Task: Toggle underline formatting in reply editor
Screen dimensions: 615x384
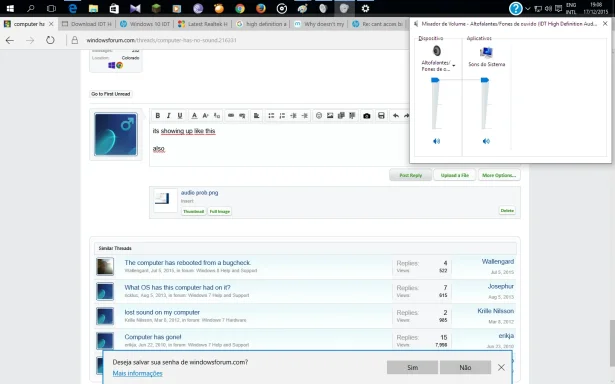Action: [x=180, y=116]
